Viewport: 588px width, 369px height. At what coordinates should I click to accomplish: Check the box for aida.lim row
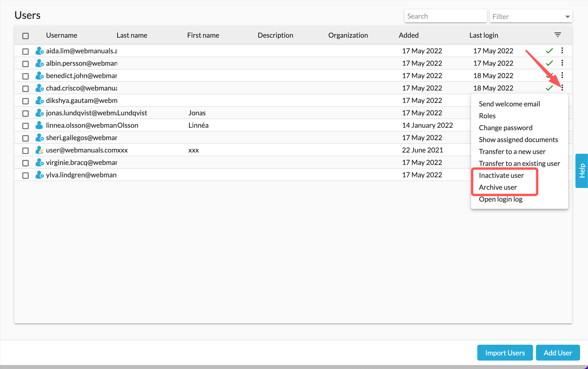[26, 51]
